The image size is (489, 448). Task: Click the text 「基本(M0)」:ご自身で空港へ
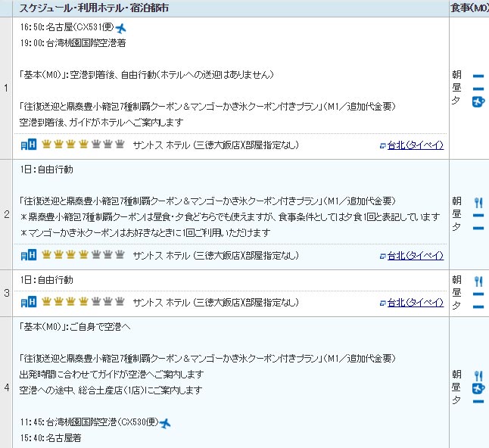point(75,326)
